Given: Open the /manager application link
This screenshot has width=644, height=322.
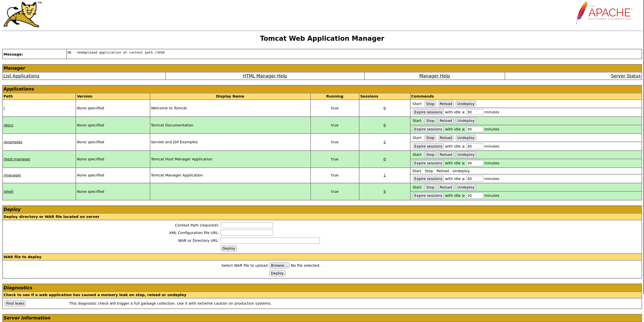Looking at the screenshot, I should (12, 175).
